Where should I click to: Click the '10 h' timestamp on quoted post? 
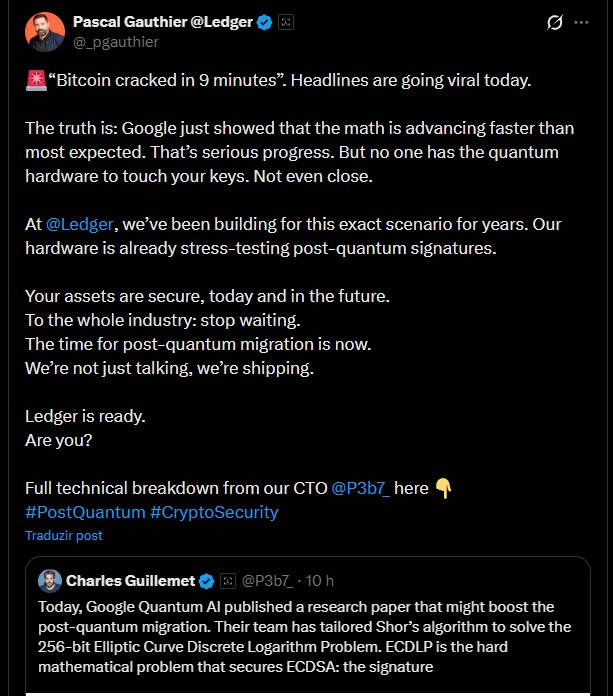tap(320, 581)
